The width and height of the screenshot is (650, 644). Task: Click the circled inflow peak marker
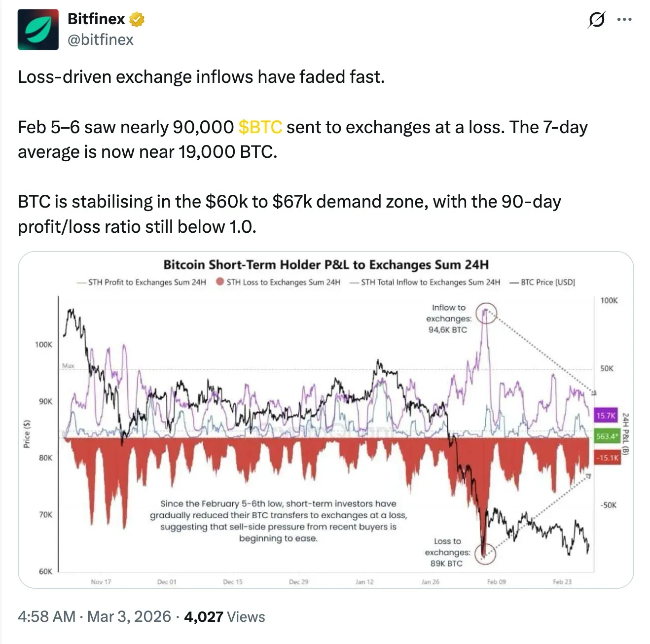point(486,313)
